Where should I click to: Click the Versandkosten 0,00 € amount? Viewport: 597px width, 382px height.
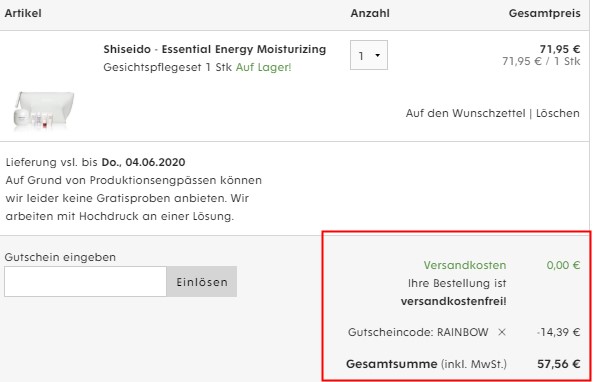(x=563, y=265)
